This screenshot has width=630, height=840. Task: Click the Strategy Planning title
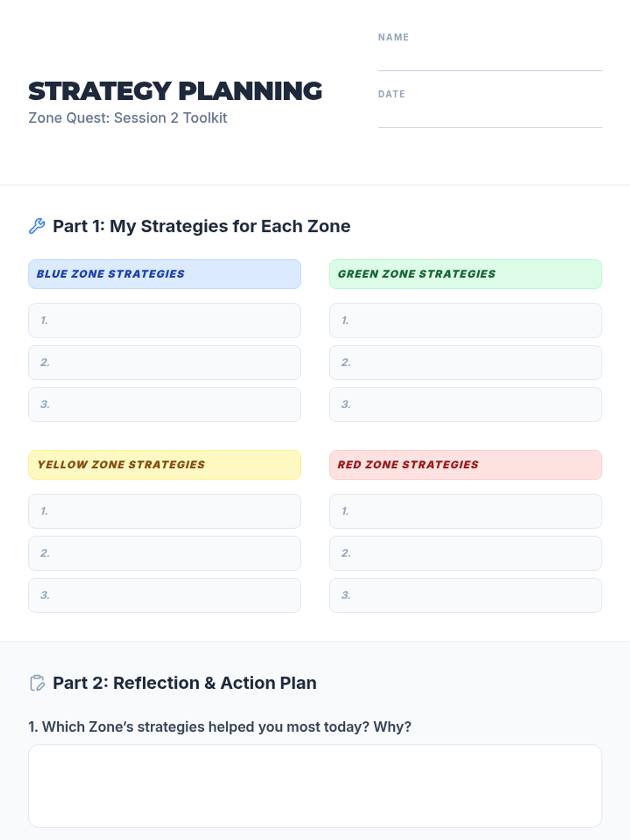pos(175,91)
